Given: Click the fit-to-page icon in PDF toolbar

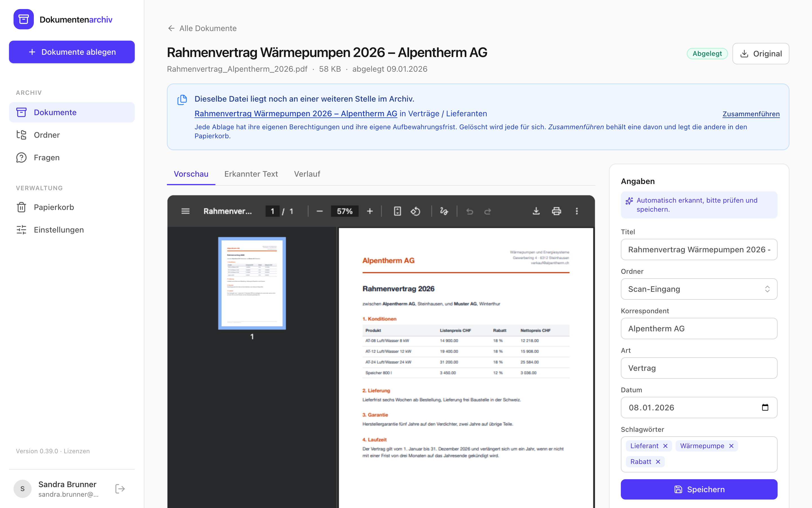Looking at the screenshot, I should [397, 211].
